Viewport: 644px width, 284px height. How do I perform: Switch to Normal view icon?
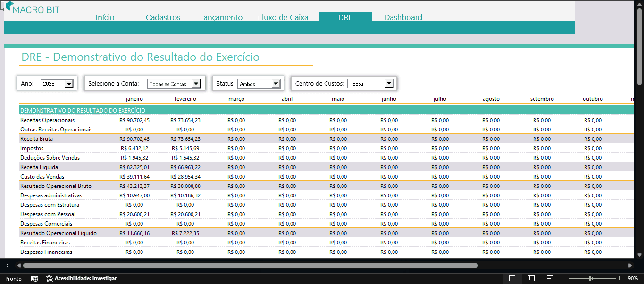pos(512,278)
